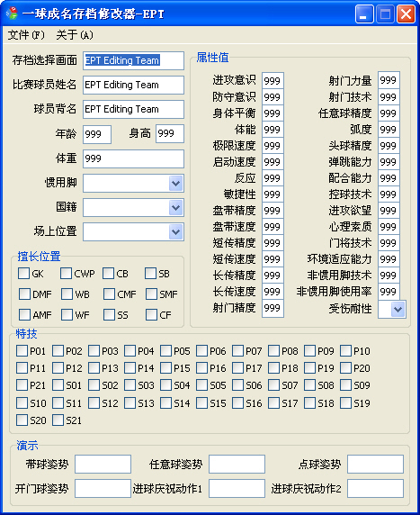Enable the P15 skill checkbox
This screenshot has height=515, width=420.
pos(165,368)
